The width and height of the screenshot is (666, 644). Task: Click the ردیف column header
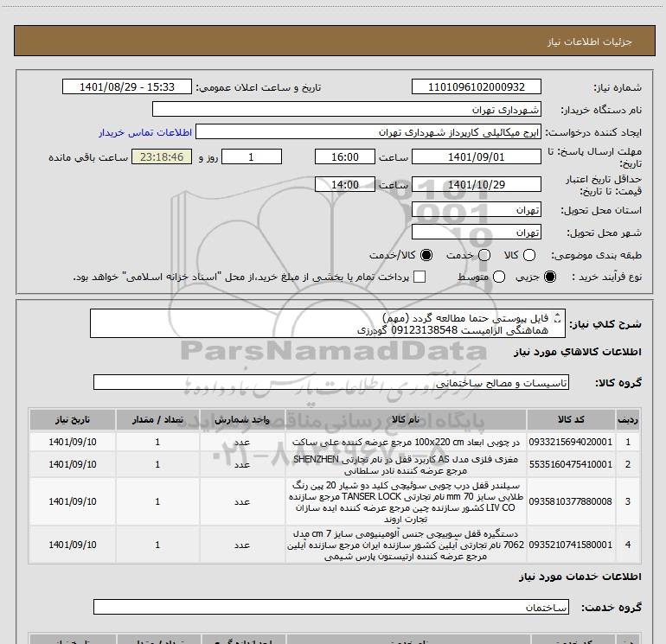628,419
